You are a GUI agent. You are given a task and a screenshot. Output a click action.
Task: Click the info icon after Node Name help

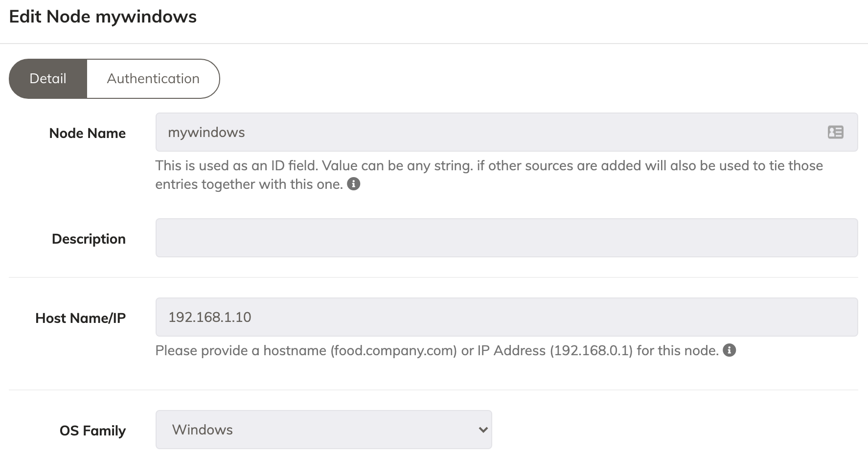click(353, 184)
